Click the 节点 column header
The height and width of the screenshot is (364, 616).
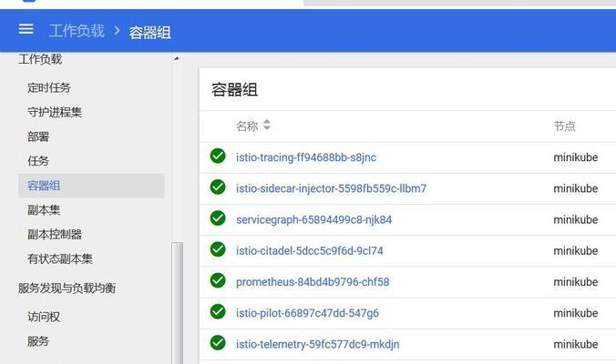(565, 126)
